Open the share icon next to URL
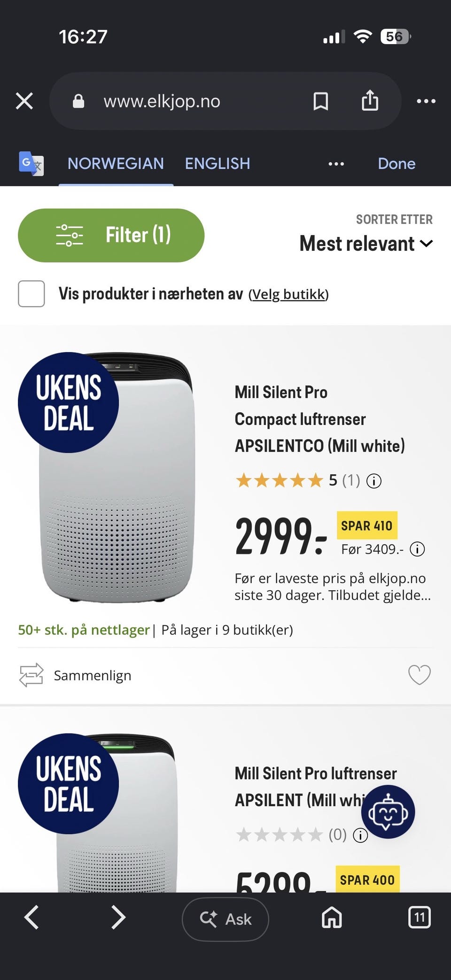The width and height of the screenshot is (451, 980). click(x=370, y=100)
